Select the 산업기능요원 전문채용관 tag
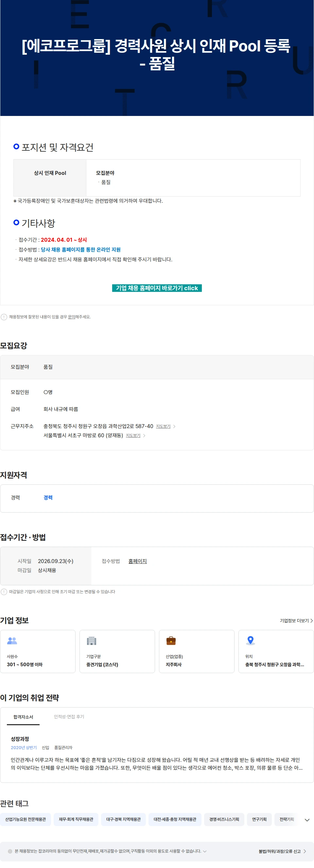The width and height of the screenshot is (314, 868). pos(26,819)
